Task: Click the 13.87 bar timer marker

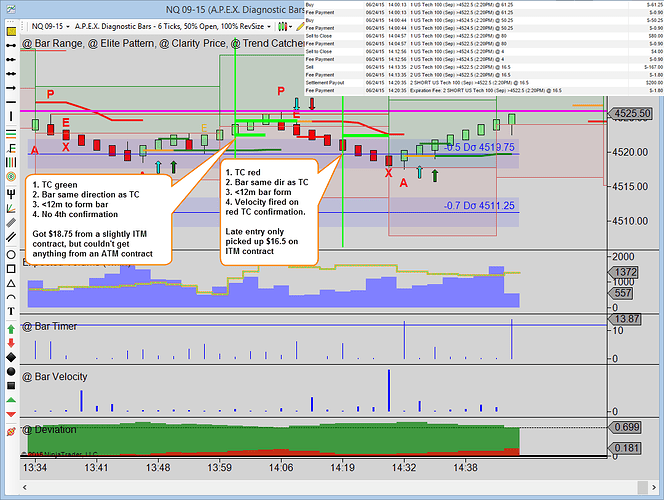Action: (625, 319)
